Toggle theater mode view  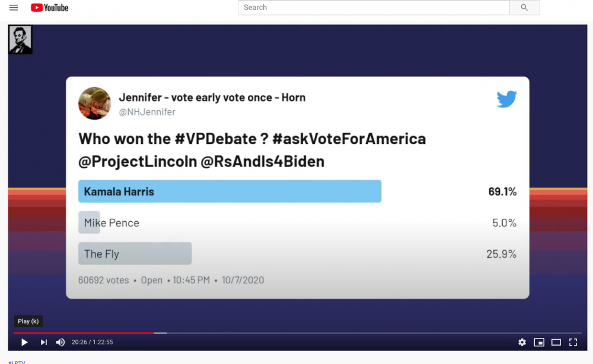tap(556, 342)
